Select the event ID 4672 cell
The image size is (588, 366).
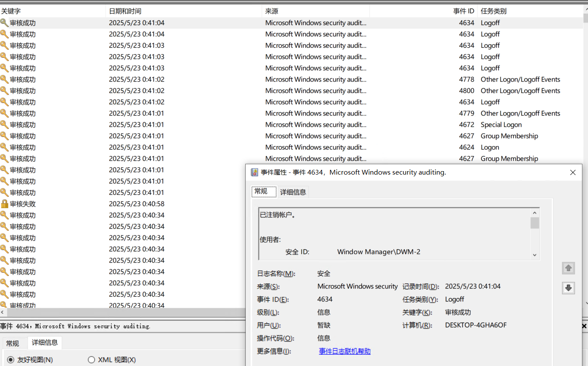point(466,125)
